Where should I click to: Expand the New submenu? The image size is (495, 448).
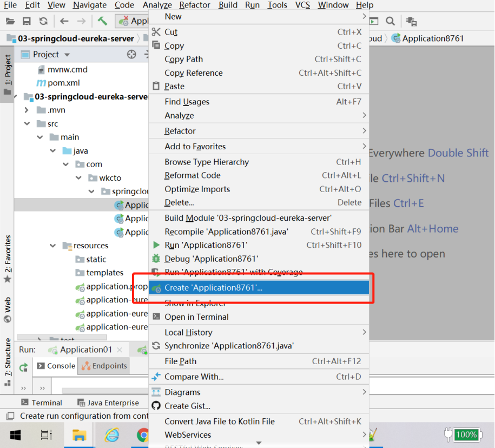pyautogui.click(x=259, y=17)
